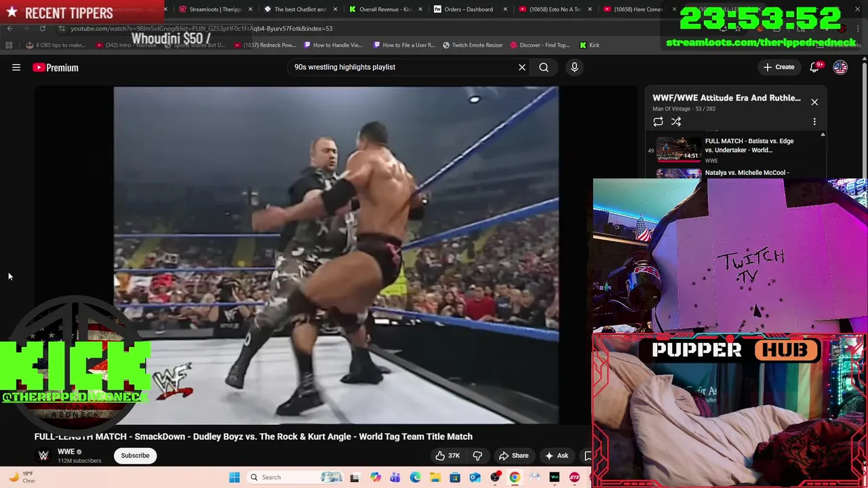Screen dimensions: 868x488
Task: Open the weather widget showing 19°F
Action: (22, 477)
